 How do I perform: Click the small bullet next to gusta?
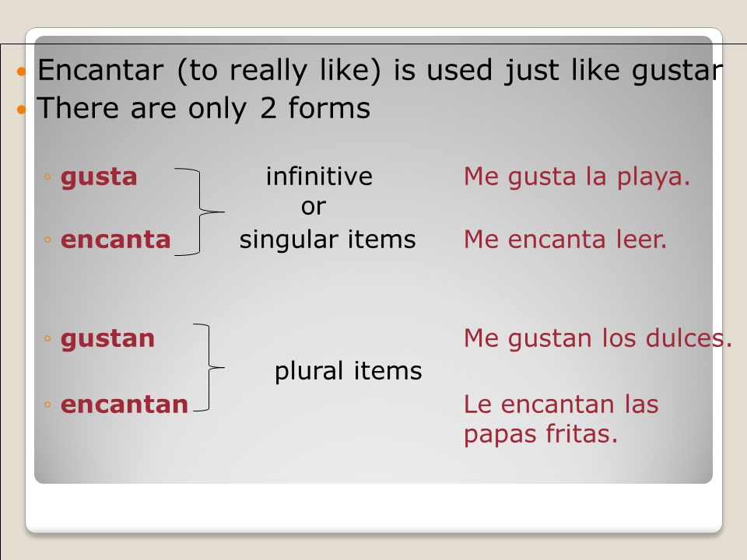(x=47, y=177)
